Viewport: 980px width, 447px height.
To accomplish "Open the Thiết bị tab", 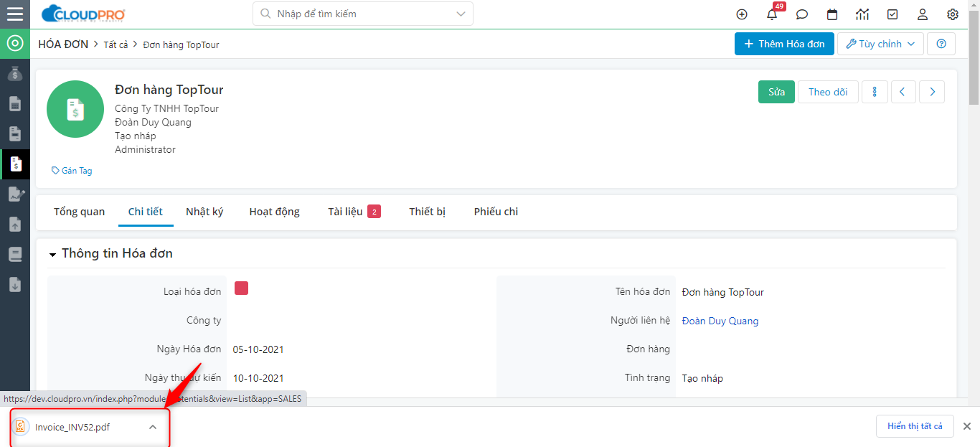I will (428, 212).
